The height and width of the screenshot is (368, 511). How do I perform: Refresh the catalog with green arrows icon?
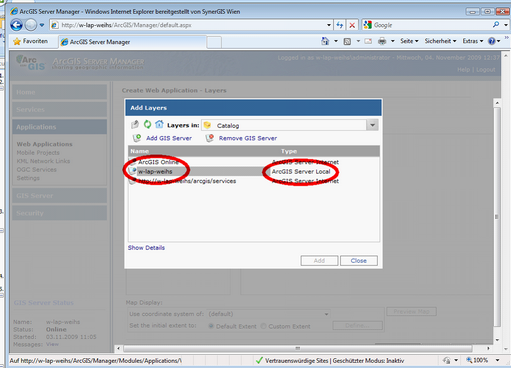click(147, 124)
